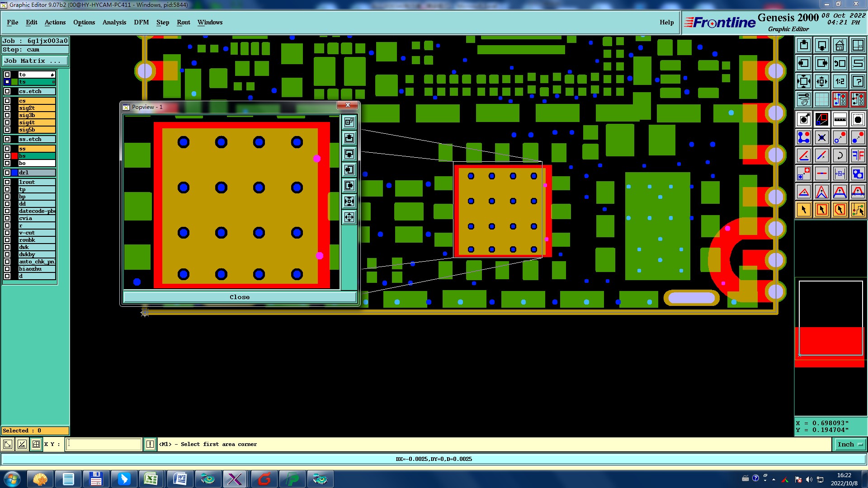Viewport: 868px width, 488px height.
Task: Toggle the 'cs.etch' layer checkbox
Action: [x=7, y=91]
